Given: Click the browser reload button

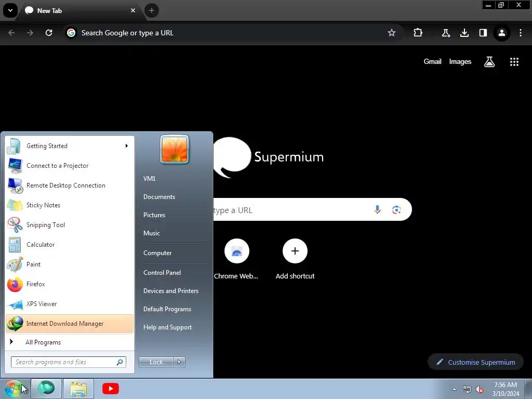Looking at the screenshot, I should coord(49,33).
